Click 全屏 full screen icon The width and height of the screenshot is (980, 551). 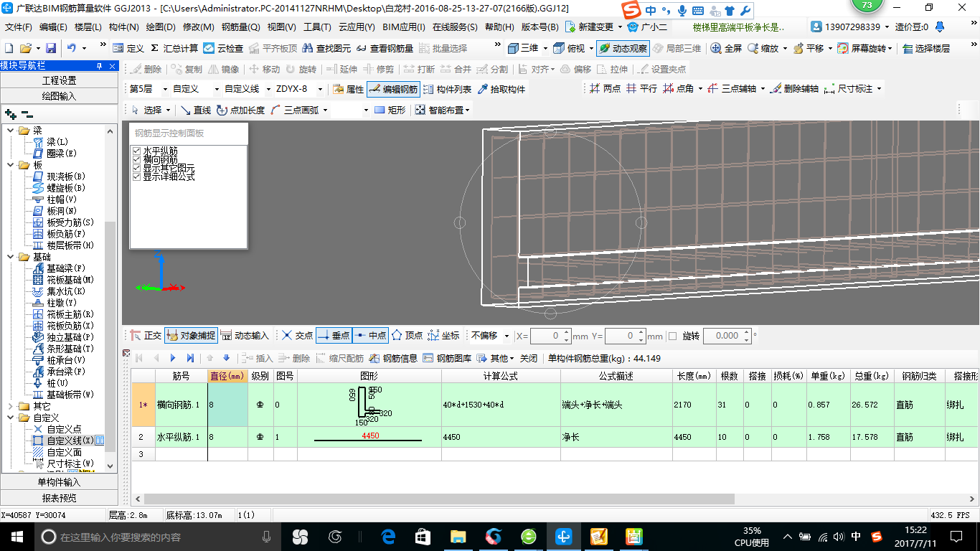(726, 48)
